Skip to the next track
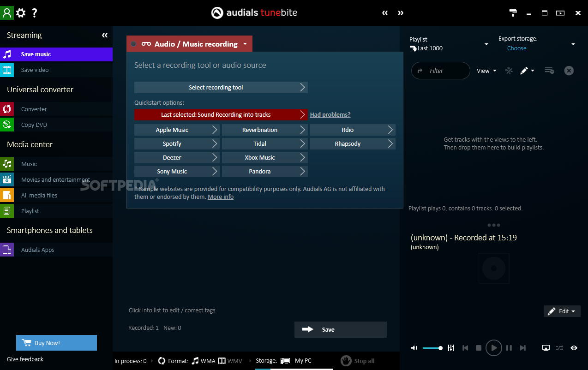 523,348
